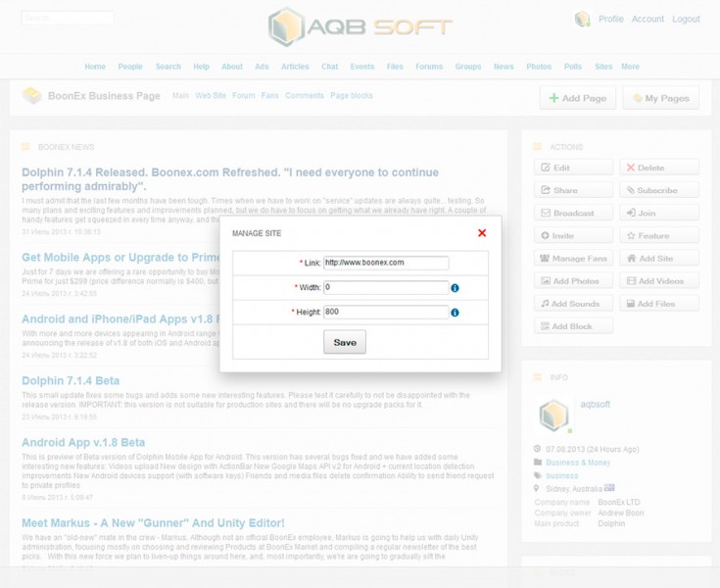The width and height of the screenshot is (720, 588).
Task: Focus the Height input field
Action: 386,312
